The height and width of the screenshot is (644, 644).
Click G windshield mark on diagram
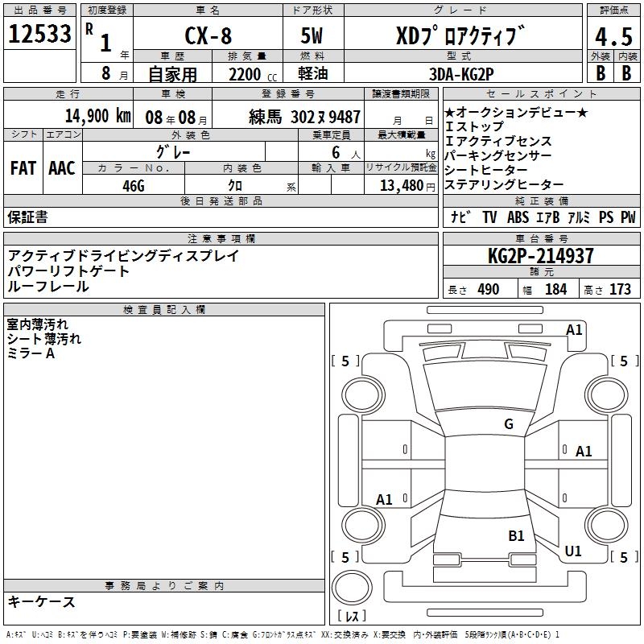[x=509, y=424]
